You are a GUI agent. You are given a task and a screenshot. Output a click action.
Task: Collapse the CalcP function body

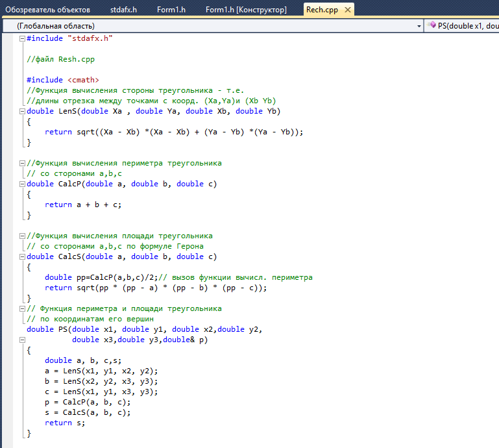[x=22, y=184]
